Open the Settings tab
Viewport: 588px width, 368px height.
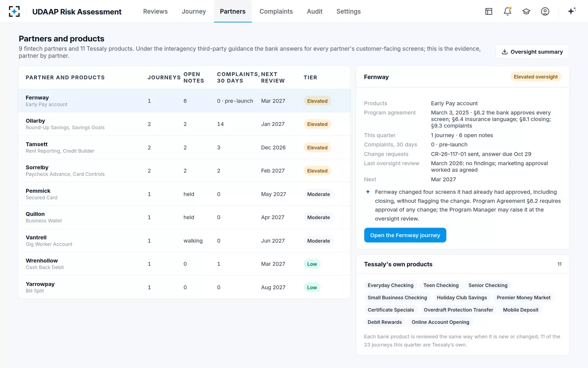348,11
